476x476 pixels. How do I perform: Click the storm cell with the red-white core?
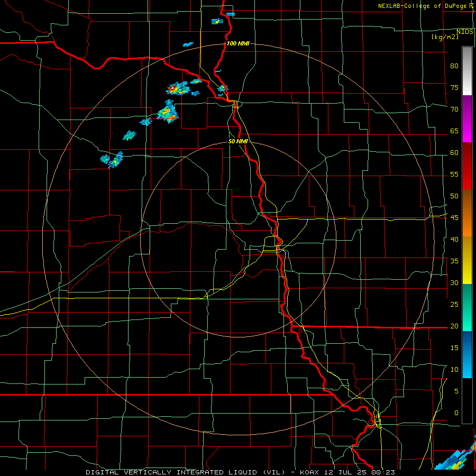pyautogui.click(x=178, y=88)
